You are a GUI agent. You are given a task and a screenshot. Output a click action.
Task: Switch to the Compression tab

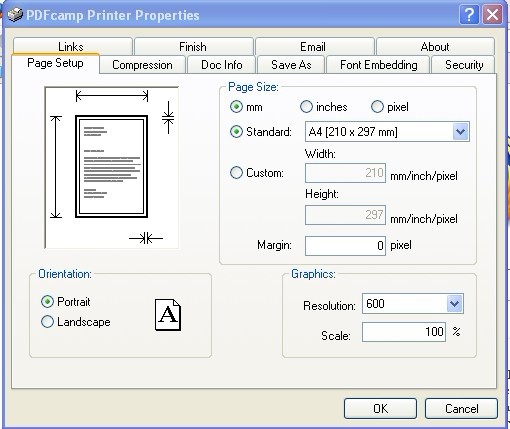point(142,65)
